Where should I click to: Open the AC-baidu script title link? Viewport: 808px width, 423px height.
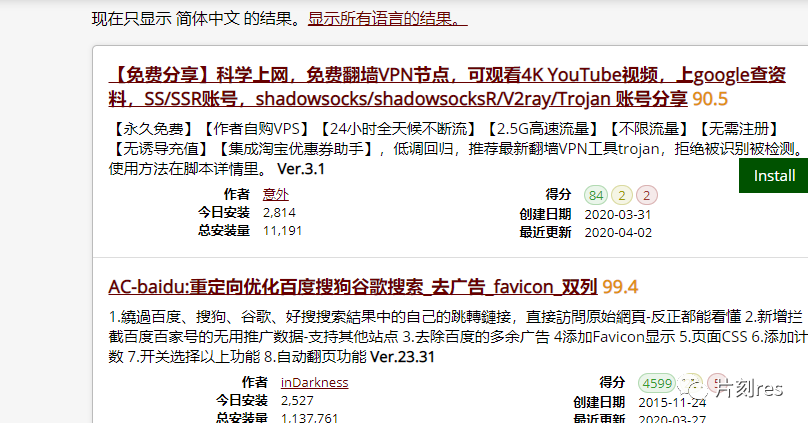[353, 286]
